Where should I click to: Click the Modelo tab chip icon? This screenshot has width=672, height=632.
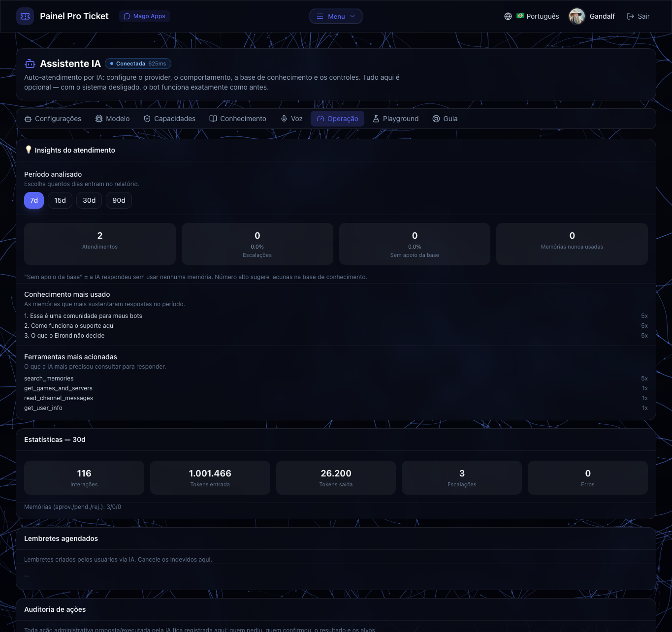[x=99, y=119]
